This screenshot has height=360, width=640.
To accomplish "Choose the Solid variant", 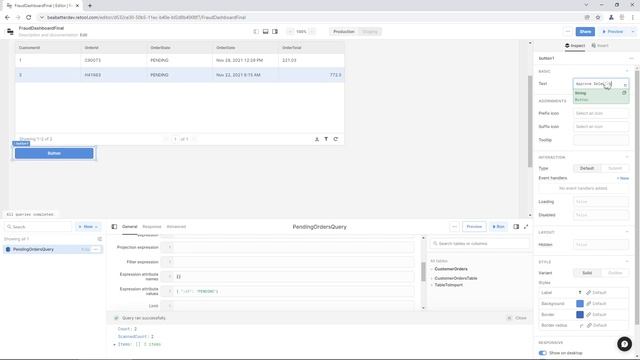I will 587,273.
